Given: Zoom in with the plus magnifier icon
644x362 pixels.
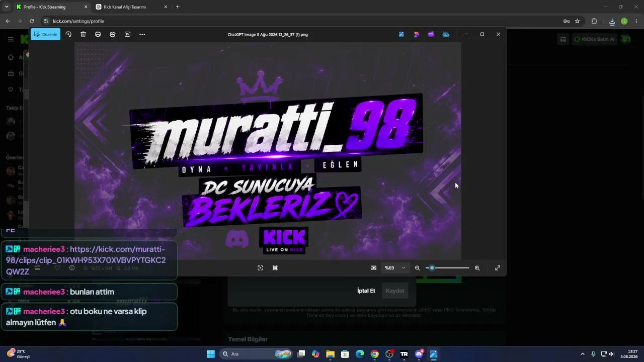Looking at the screenshot, I should pyautogui.click(x=477, y=268).
